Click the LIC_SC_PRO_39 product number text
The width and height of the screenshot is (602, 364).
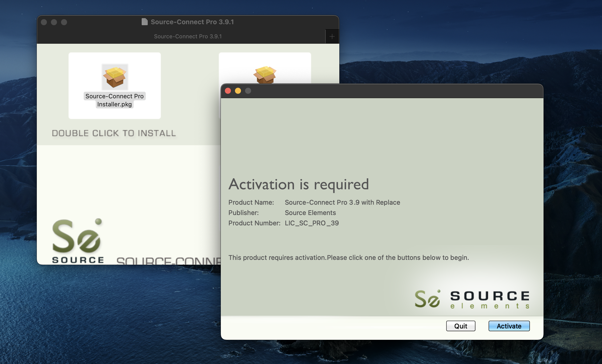tap(312, 223)
